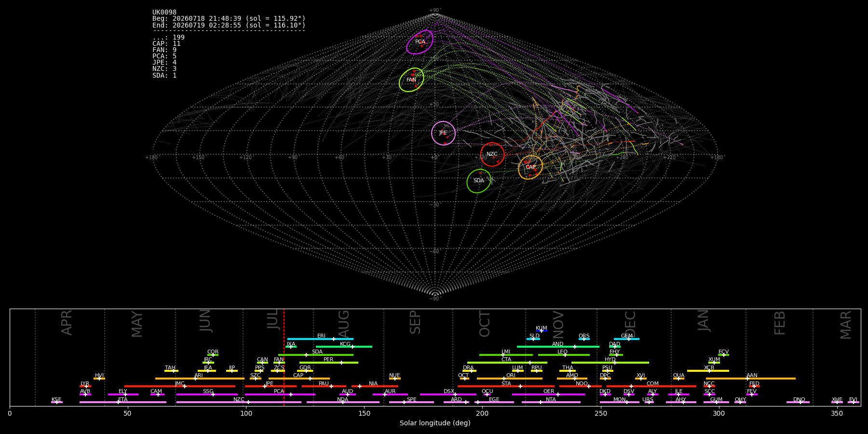Select the 'PCA: 5' legend count line

(164, 56)
